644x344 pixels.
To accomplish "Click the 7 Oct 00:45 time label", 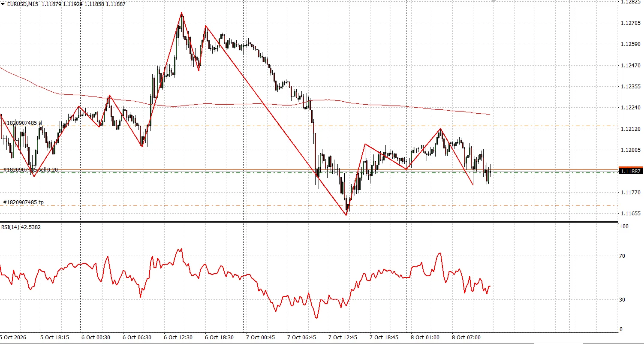I will (x=260, y=338).
